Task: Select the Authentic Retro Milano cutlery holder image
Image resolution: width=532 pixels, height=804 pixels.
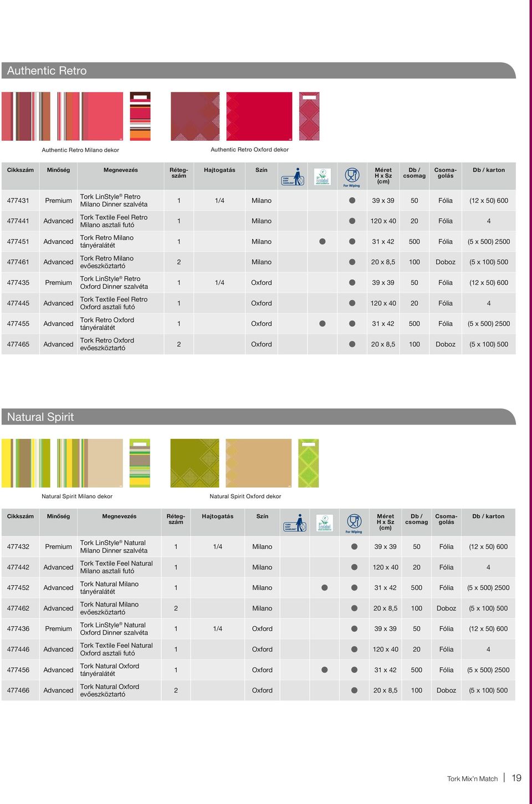Action: tap(140, 116)
